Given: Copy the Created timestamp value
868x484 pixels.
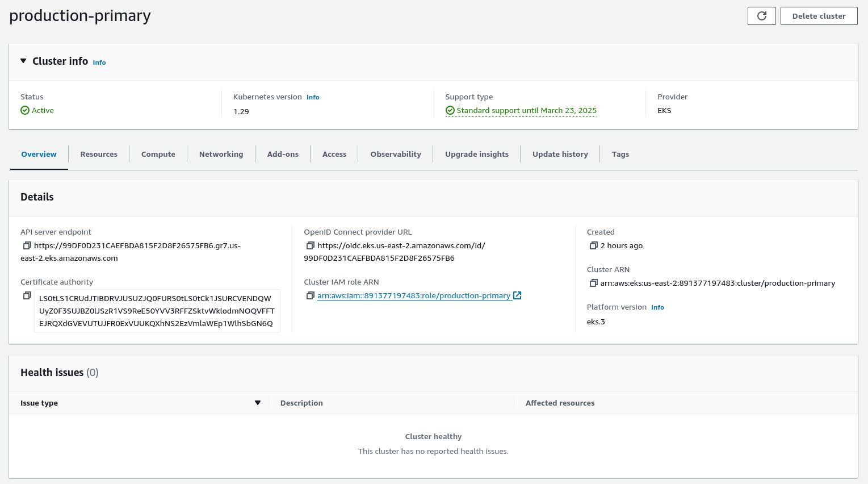Looking at the screenshot, I should click(593, 245).
